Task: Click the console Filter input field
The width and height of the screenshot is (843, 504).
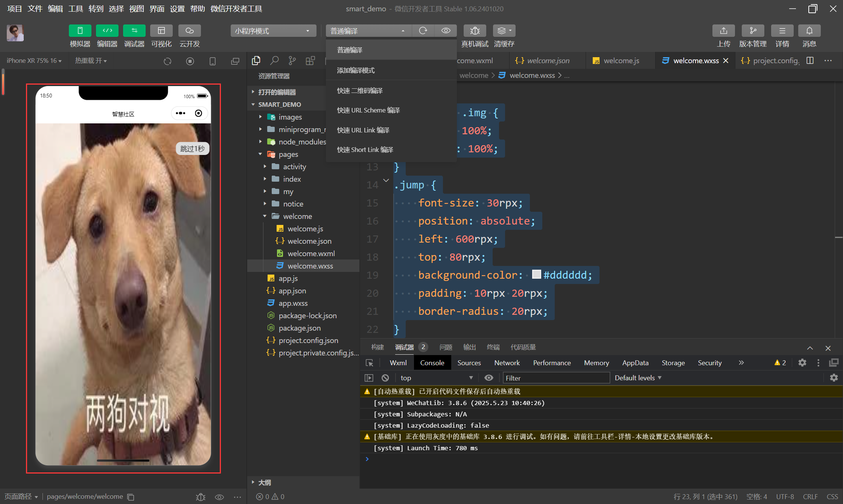Action: click(x=556, y=378)
